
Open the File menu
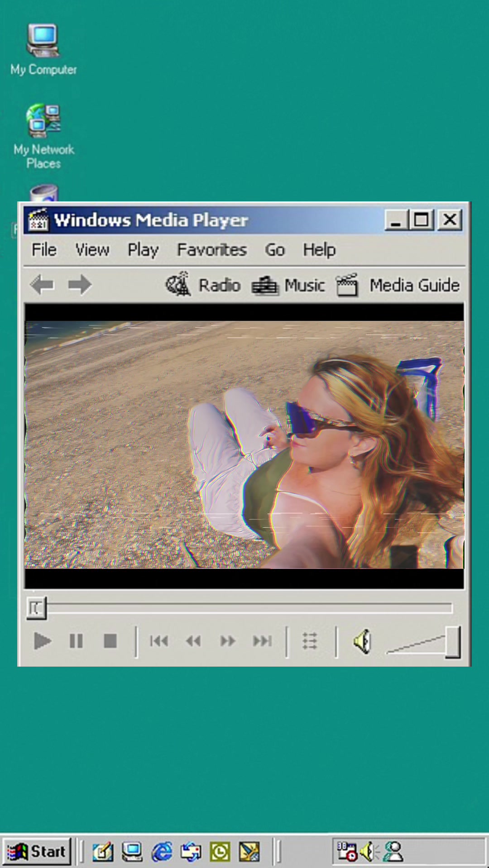click(x=44, y=250)
